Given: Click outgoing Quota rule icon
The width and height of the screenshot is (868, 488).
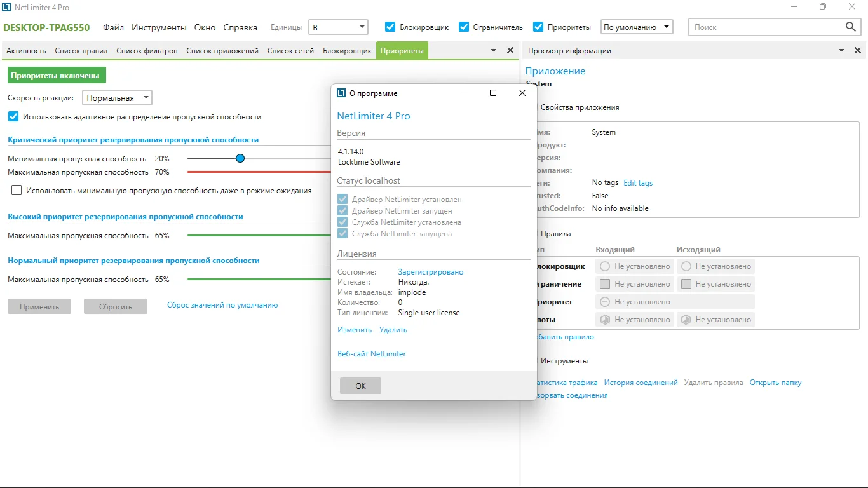Looking at the screenshot, I should pyautogui.click(x=686, y=320).
